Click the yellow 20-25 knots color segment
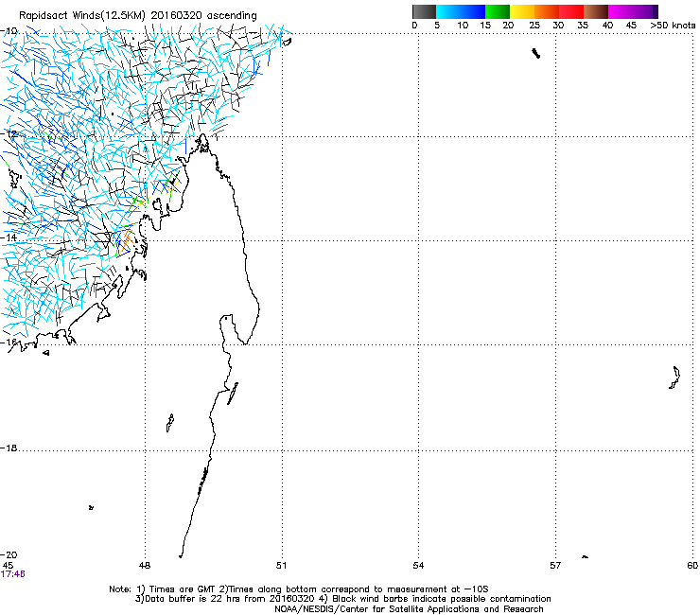Image resolution: width=700 pixels, height=615 pixels. [522, 11]
